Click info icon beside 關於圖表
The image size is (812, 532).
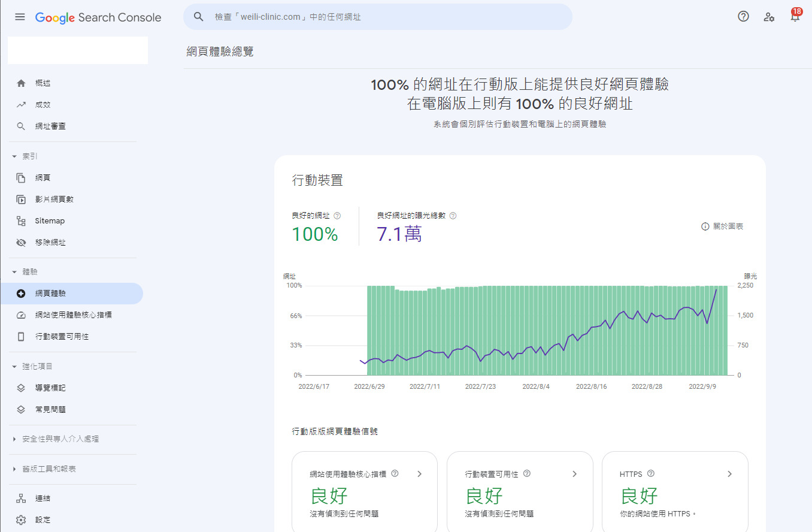coord(705,226)
